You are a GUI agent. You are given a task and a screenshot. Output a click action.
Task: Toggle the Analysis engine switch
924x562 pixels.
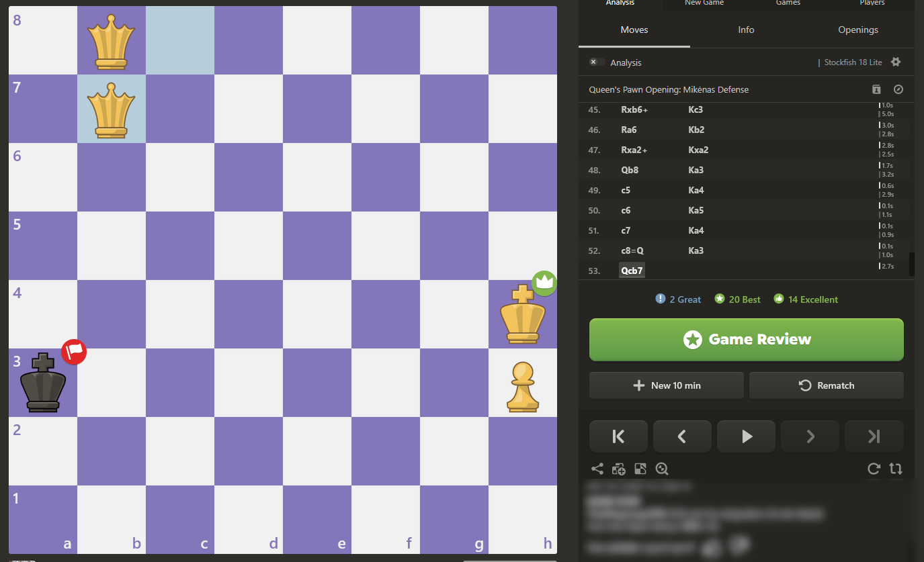pos(596,62)
